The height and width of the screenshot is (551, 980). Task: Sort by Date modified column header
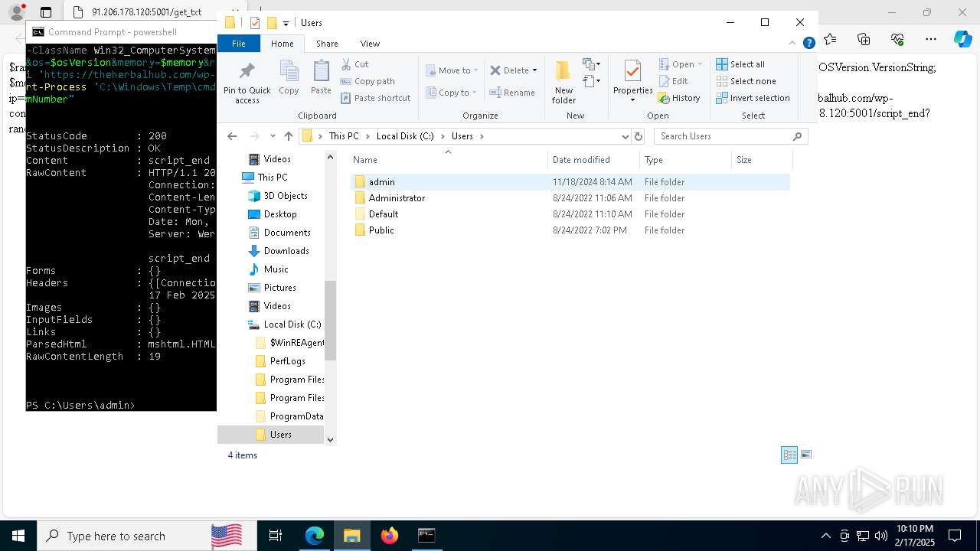pyautogui.click(x=593, y=160)
